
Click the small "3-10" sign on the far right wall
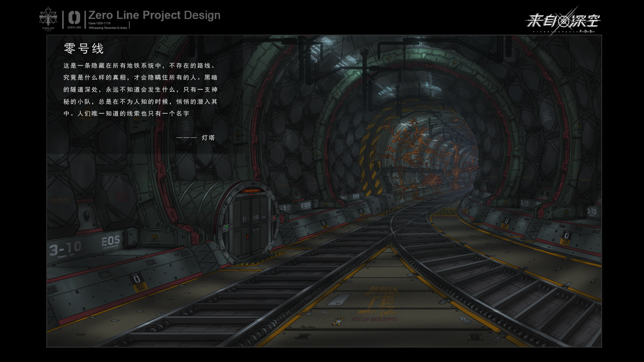pyautogui.click(x=591, y=212)
